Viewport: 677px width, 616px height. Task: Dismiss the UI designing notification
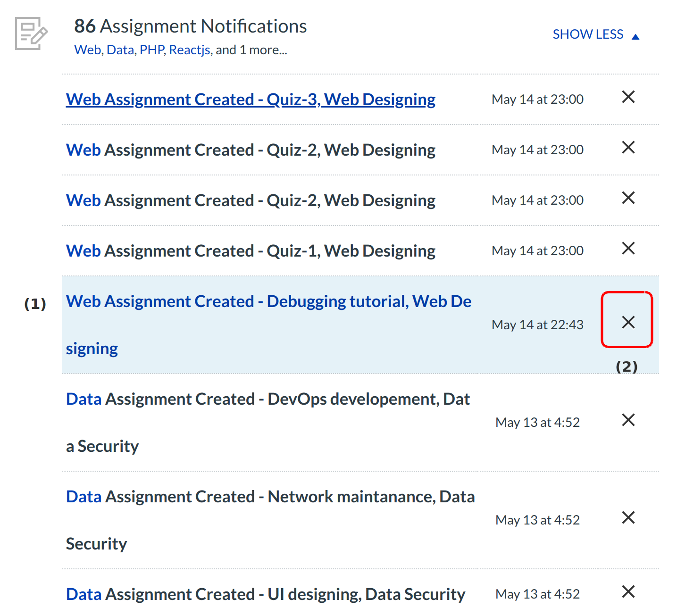pyautogui.click(x=628, y=592)
